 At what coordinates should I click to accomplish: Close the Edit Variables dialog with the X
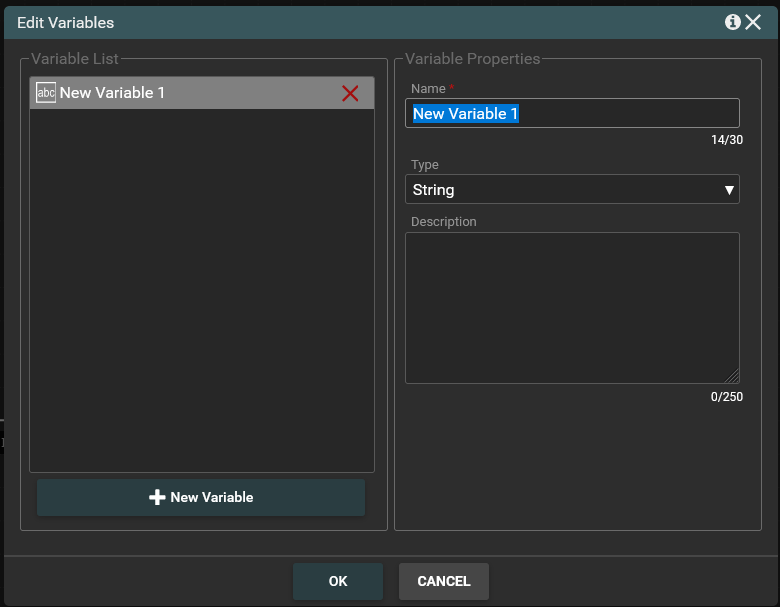click(x=754, y=22)
